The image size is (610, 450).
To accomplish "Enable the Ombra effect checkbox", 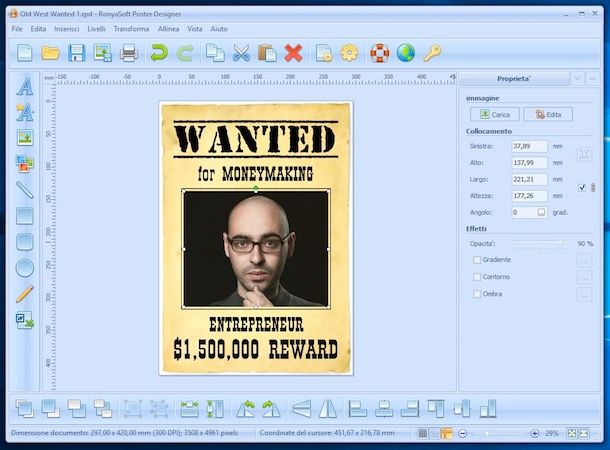I will (477, 294).
